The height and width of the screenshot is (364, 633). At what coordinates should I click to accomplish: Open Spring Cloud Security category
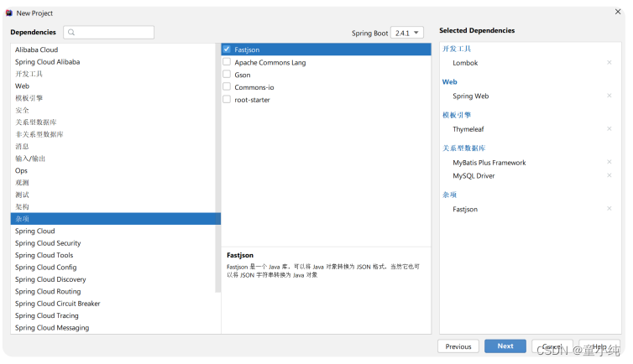(48, 243)
